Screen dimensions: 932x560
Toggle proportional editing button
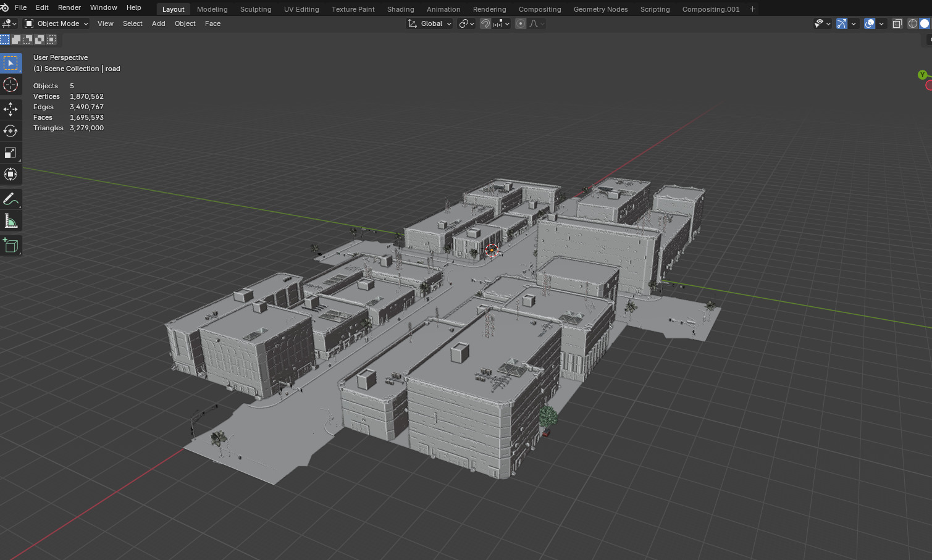tap(521, 23)
